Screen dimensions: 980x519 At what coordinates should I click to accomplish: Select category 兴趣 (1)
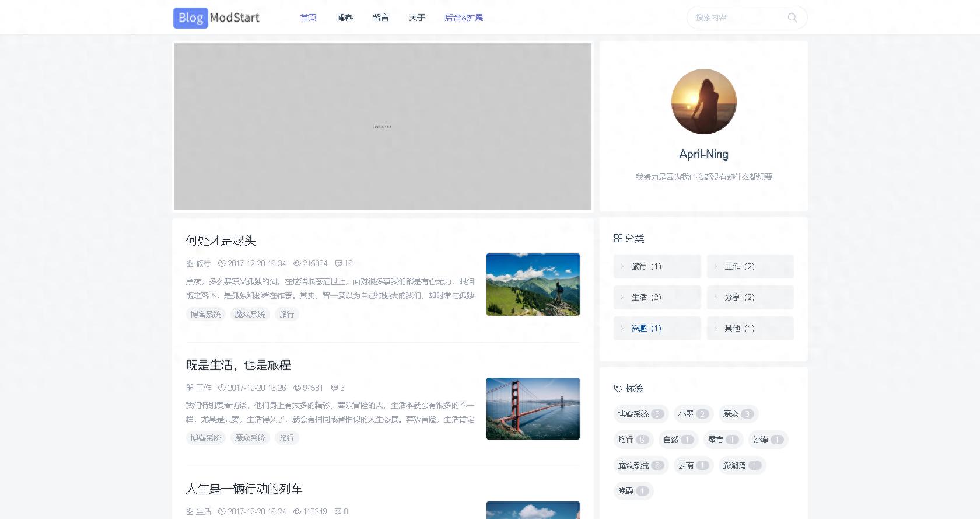657,328
